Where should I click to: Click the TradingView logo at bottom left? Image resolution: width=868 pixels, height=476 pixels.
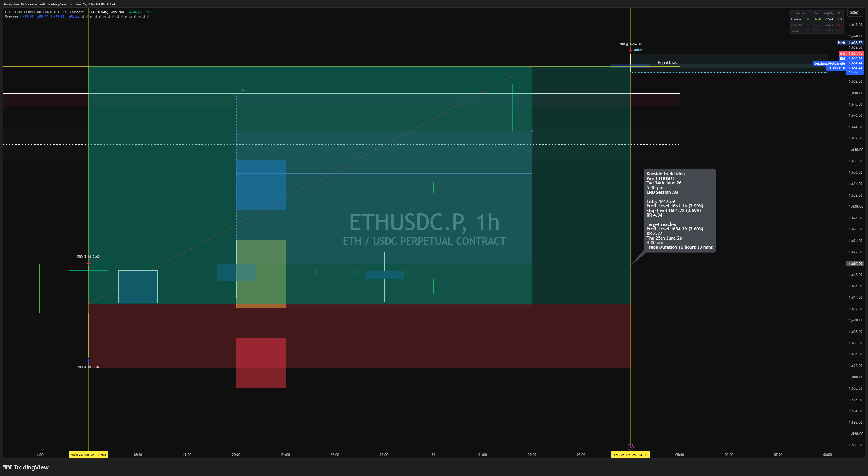point(26,467)
